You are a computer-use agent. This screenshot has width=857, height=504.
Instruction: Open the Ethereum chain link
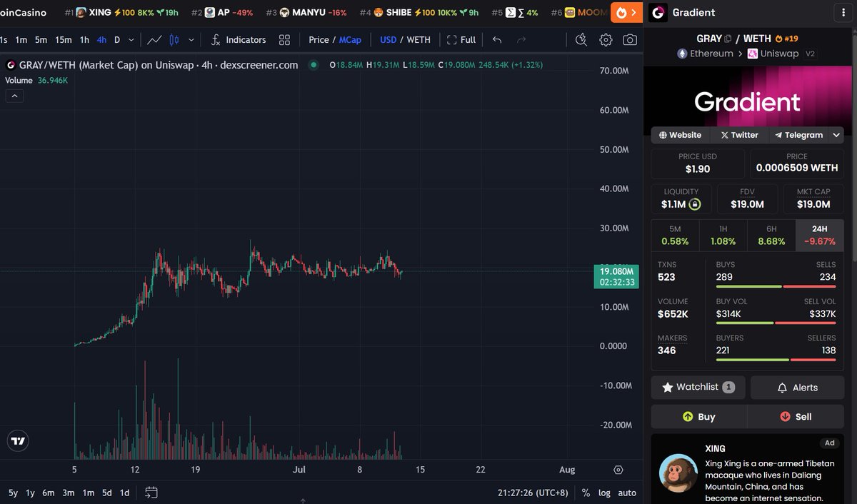(x=705, y=54)
